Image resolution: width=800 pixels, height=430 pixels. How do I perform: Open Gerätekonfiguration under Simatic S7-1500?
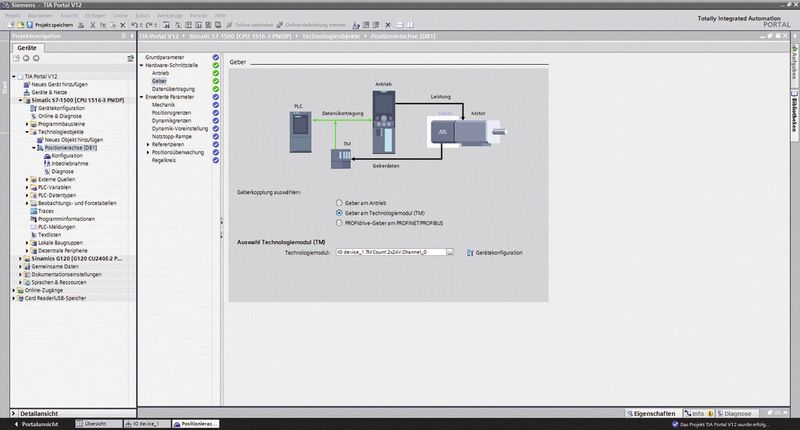point(61,108)
